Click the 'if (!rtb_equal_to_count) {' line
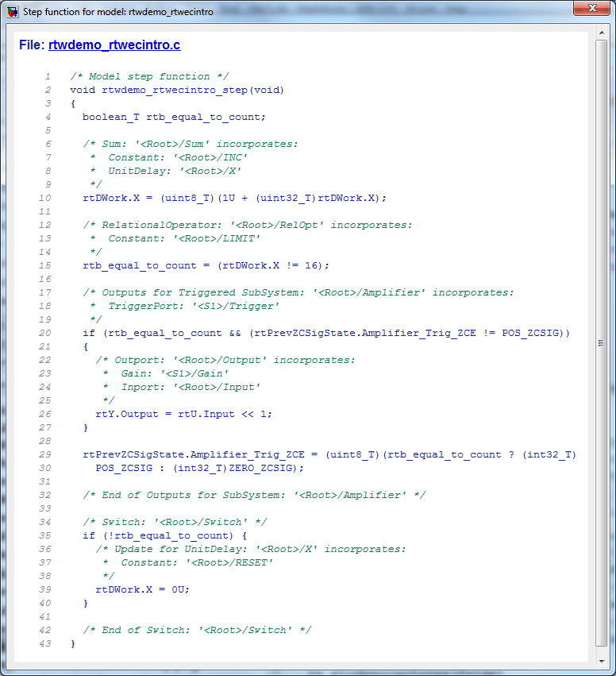Screen dimensions: 616x676 click(165, 536)
